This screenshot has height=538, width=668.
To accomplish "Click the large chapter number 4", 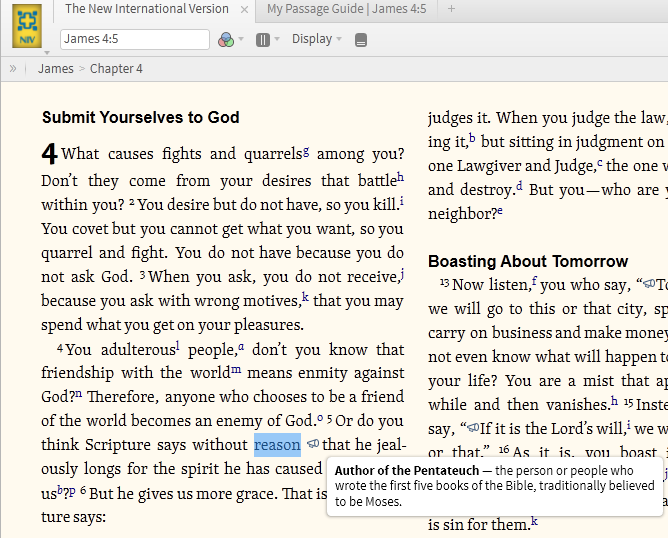I will [x=49, y=153].
